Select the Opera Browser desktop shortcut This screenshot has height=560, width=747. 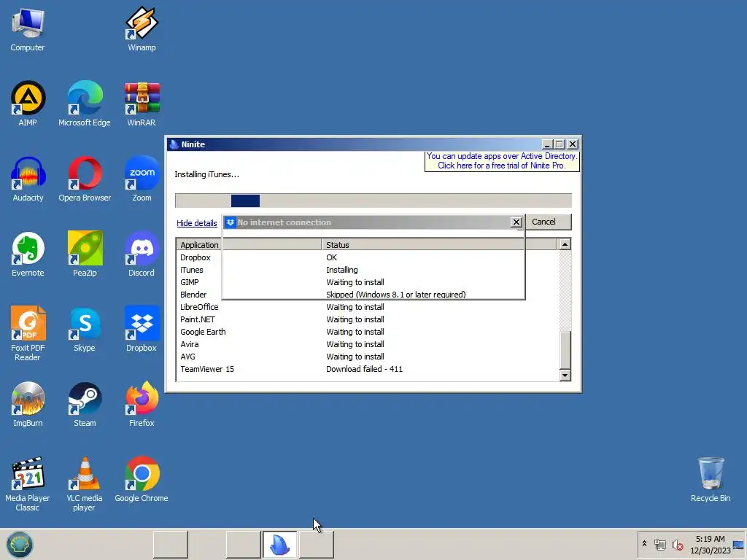pyautogui.click(x=85, y=179)
